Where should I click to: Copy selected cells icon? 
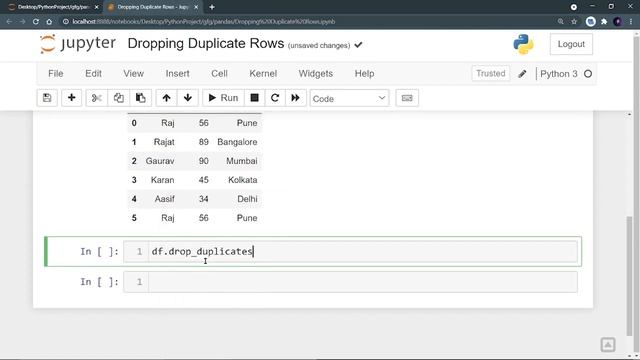(x=119, y=98)
